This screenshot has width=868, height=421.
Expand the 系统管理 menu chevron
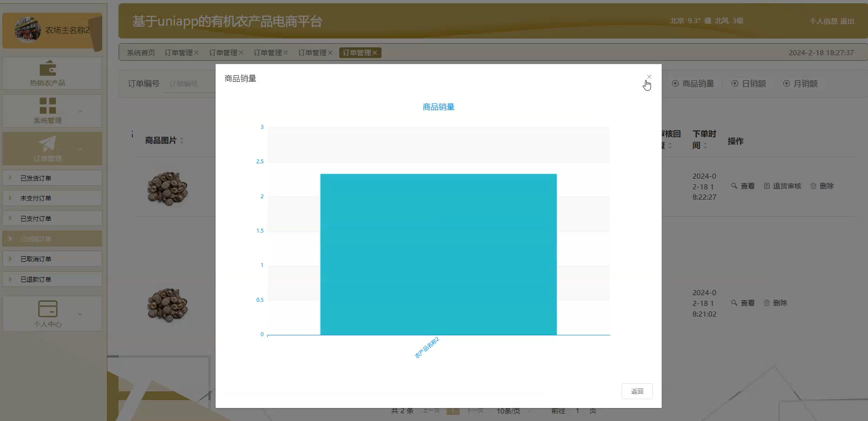pyautogui.click(x=80, y=111)
